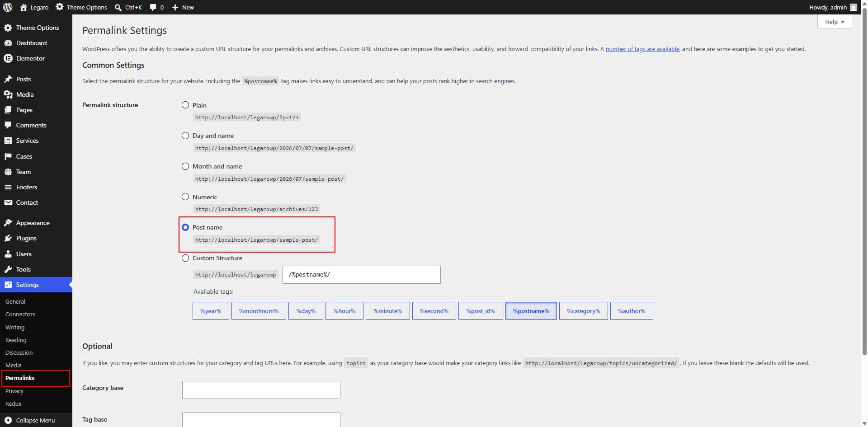This screenshot has width=868, height=427.
Task: Click the Appearance brush icon
Action: point(8,223)
